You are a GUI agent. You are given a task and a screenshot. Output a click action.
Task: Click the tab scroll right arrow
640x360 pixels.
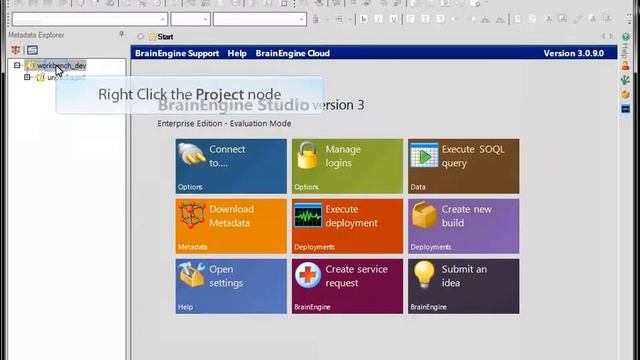click(x=611, y=36)
